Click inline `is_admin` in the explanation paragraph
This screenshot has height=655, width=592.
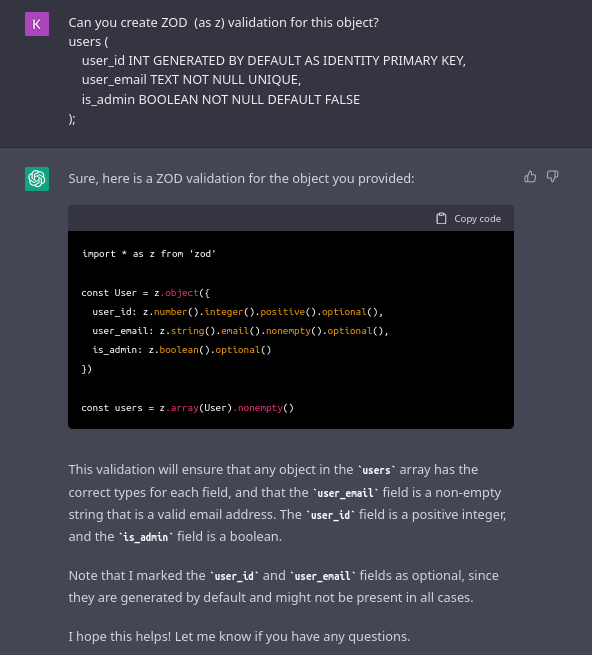click(x=145, y=537)
